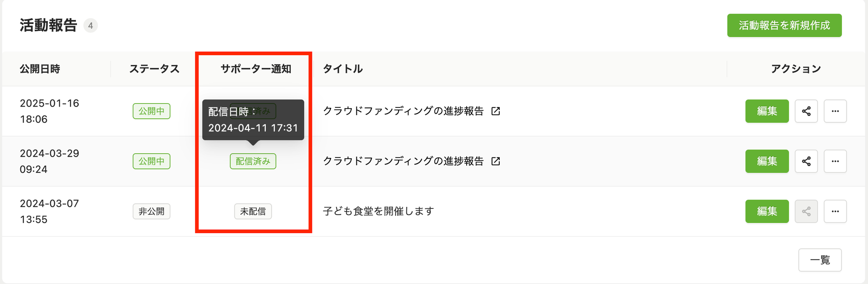Viewport: 868px width, 284px height.
Task: Edit the 2025-01-16 report with 編集
Action: point(767,111)
